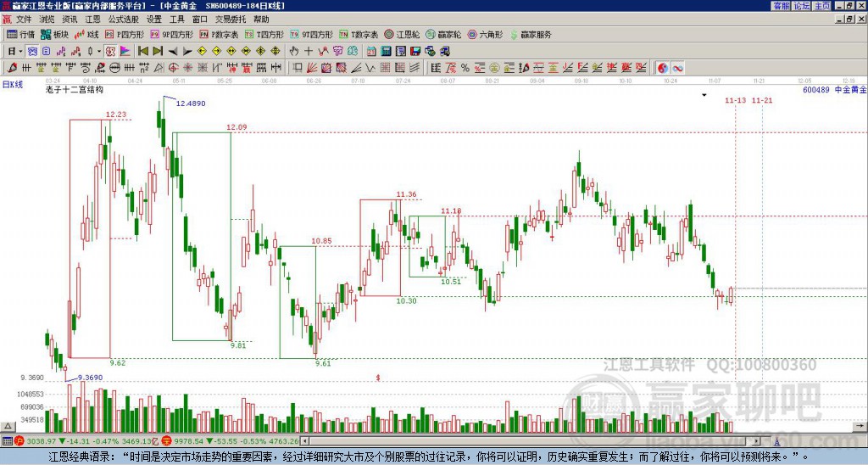Click the circle crosshair target tool

(x=173, y=68)
